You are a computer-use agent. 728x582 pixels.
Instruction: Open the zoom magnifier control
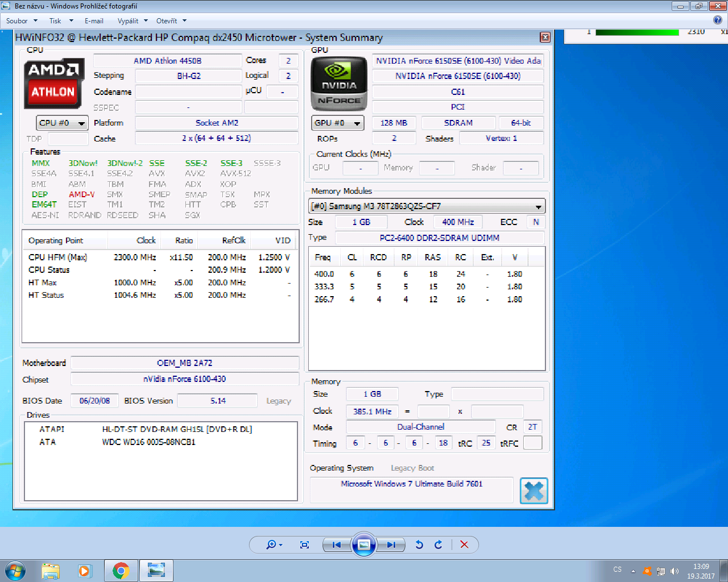(274, 544)
